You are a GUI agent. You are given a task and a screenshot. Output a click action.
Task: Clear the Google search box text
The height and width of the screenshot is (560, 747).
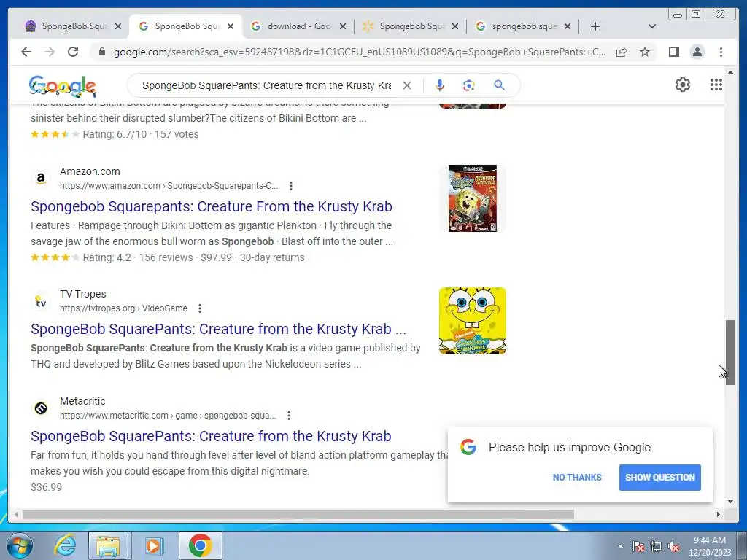pos(407,85)
